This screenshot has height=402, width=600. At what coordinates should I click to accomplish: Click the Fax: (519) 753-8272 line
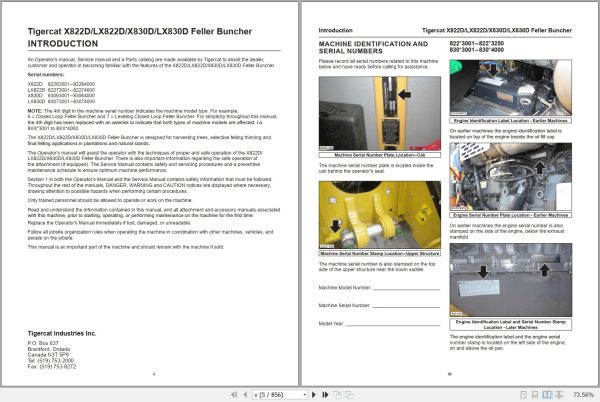(52, 366)
